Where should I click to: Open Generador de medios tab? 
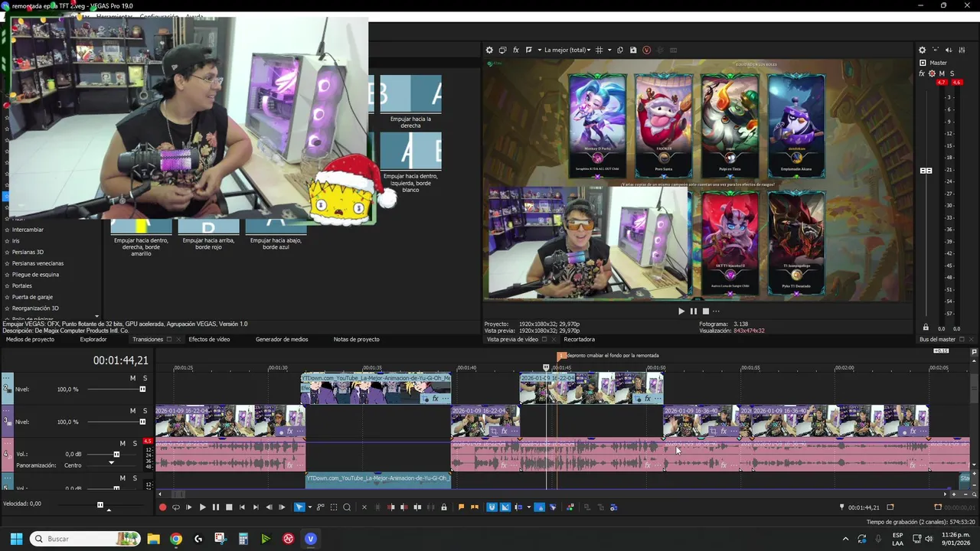282,339
